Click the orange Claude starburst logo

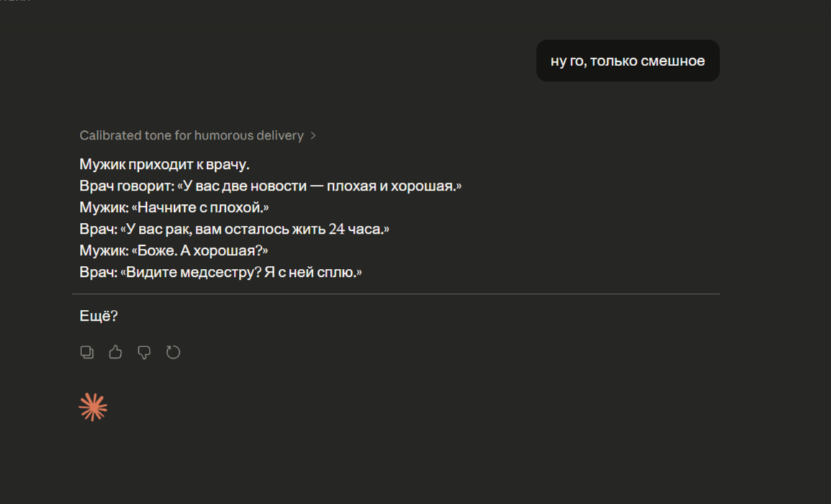coord(93,407)
